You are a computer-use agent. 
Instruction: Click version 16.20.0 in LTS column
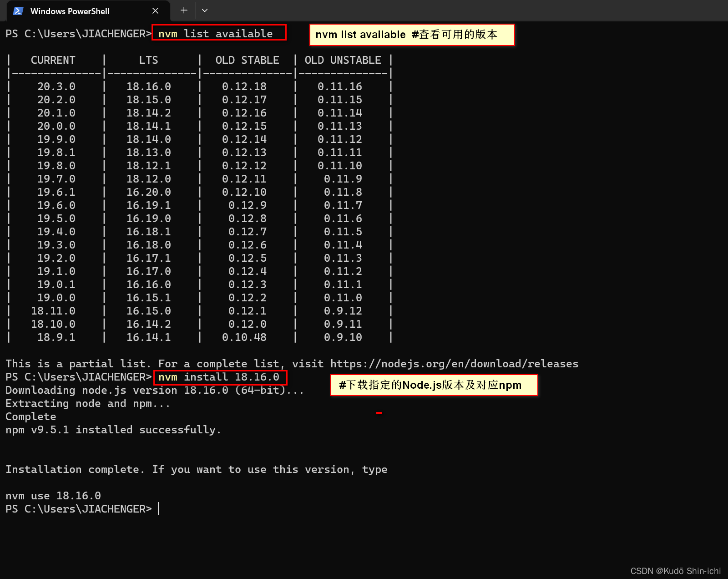pos(149,192)
